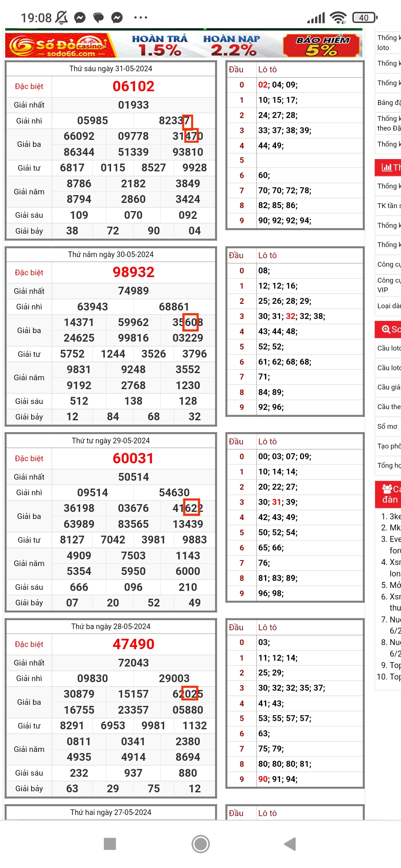Select Giải tư number 6817
Screen dimensions: 401x868
72,168
